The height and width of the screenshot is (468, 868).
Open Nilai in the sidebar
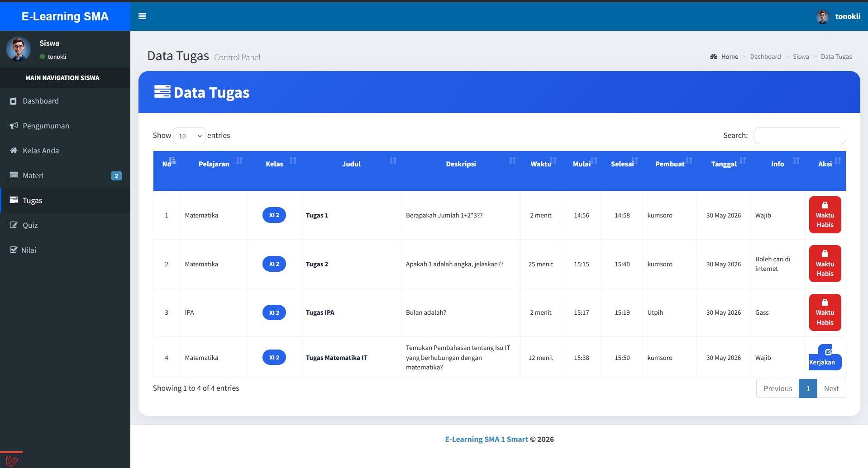(x=65, y=250)
